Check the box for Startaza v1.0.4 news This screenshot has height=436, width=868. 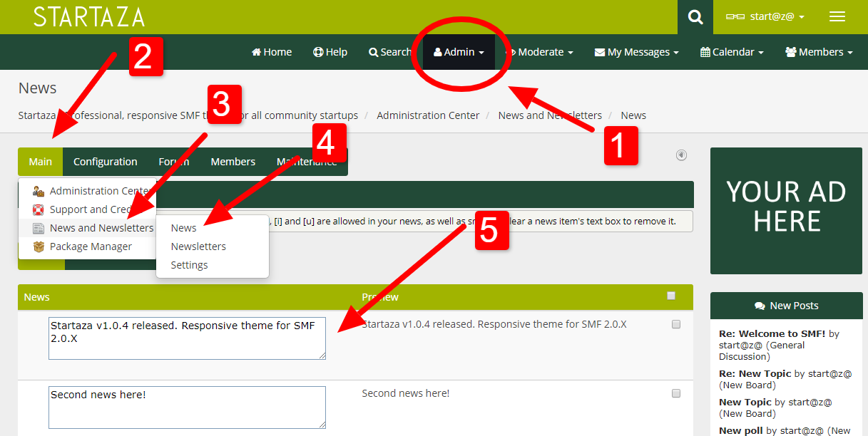676,324
